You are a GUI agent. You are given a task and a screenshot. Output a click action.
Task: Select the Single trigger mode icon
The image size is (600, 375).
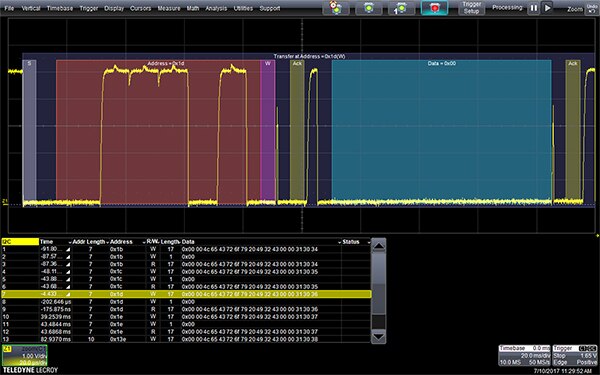401,8
